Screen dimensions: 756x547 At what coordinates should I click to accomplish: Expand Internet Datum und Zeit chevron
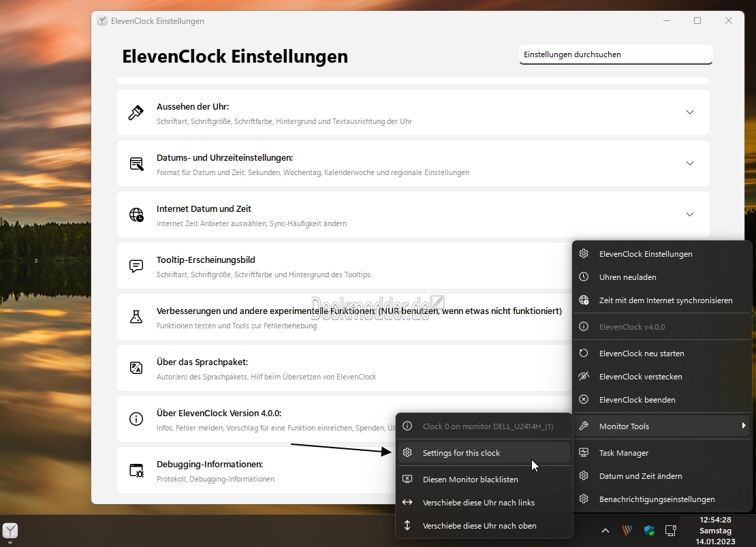tap(690, 215)
